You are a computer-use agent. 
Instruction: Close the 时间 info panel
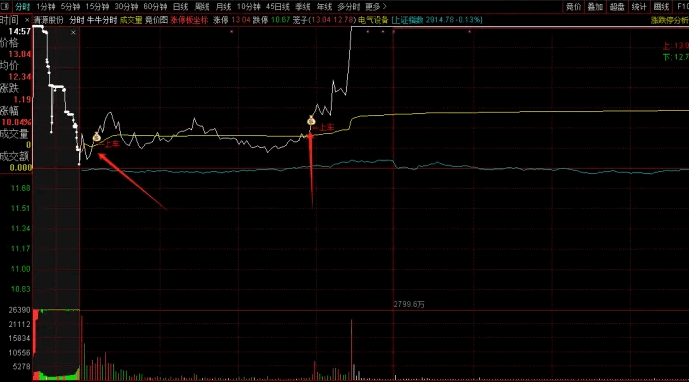point(27,20)
